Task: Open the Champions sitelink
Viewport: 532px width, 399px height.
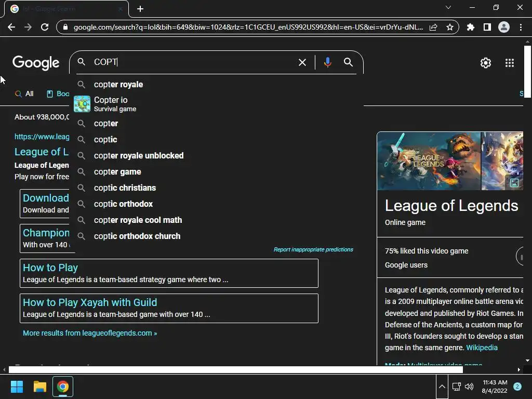Action: [x=46, y=233]
